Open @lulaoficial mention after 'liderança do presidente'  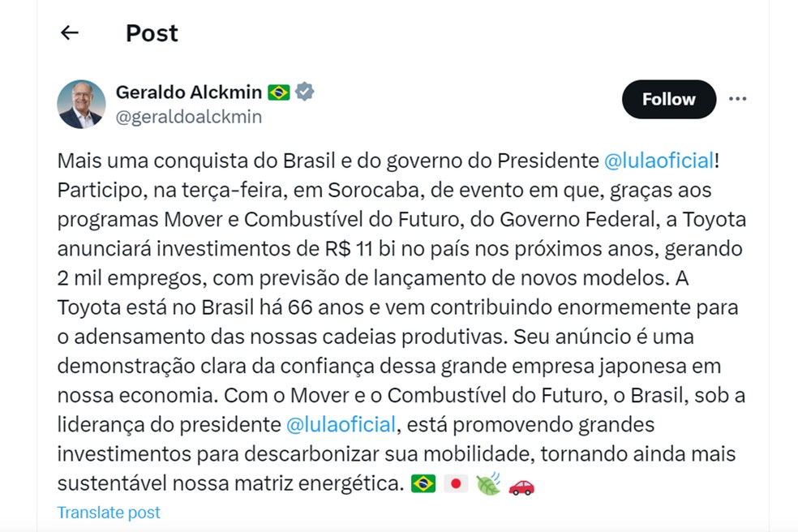coord(341,424)
